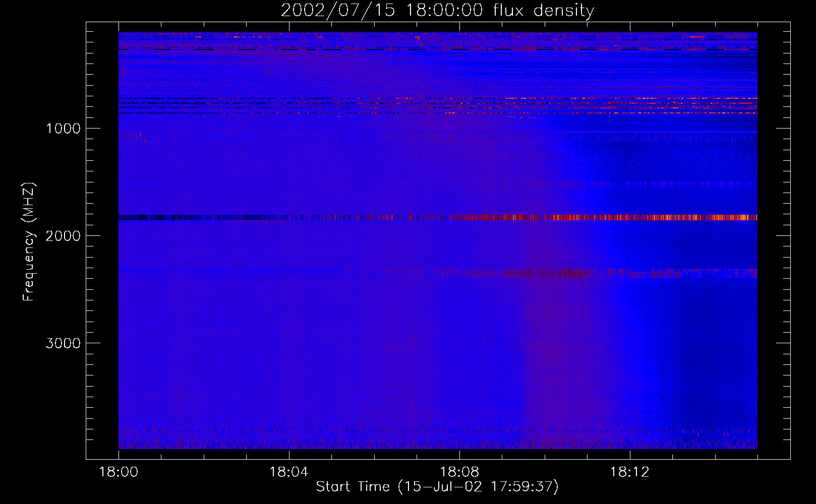The width and height of the screenshot is (816, 504).
Task: Click the 'Start Time (15-Jul-02 17:59:37)' label
Action: pos(437,487)
